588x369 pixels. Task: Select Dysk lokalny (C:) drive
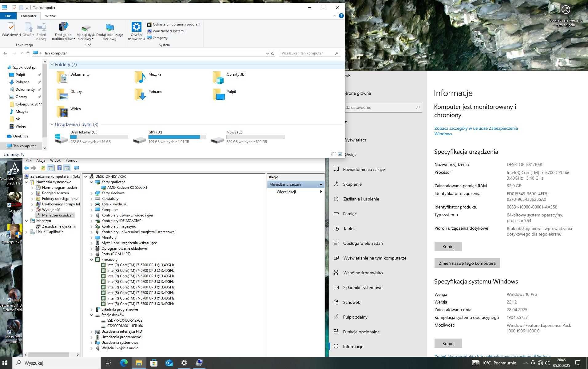point(92,137)
